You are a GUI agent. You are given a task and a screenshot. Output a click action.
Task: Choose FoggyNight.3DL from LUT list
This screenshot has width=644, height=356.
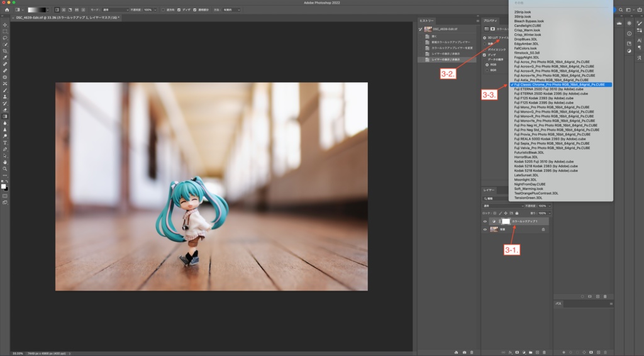(526, 57)
